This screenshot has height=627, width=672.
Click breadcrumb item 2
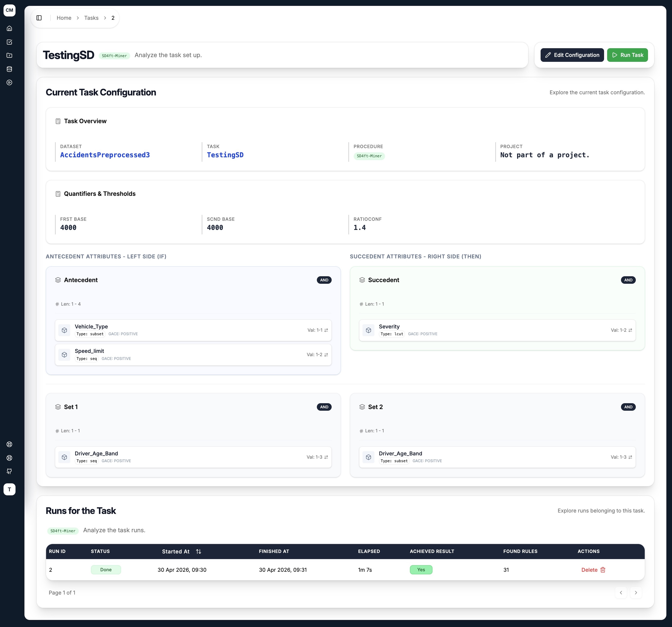tap(113, 18)
